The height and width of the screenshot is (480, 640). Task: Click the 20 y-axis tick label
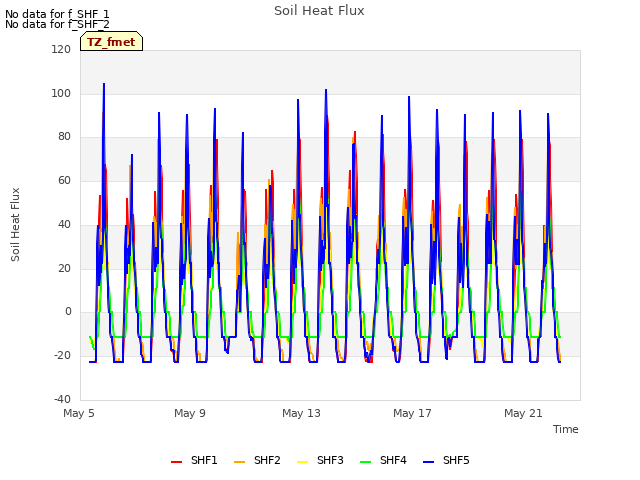(x=64, y=269)
